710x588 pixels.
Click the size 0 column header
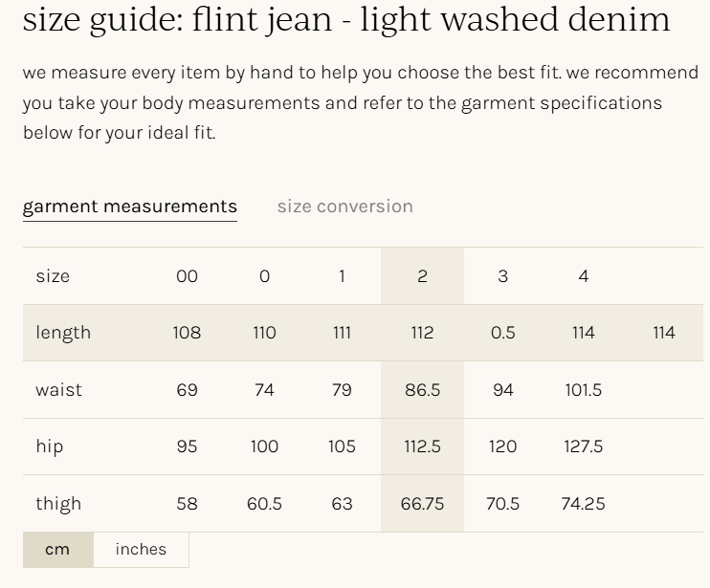click(264, 276)
